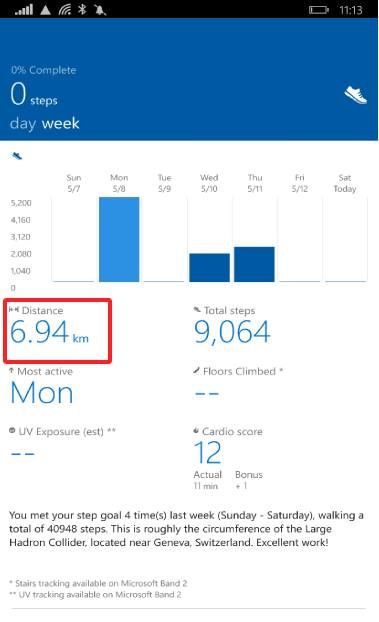Screen dimensions: 379x622
Task: Tap the Wi-Fi icon in status bar
Action: pos(65,9)
